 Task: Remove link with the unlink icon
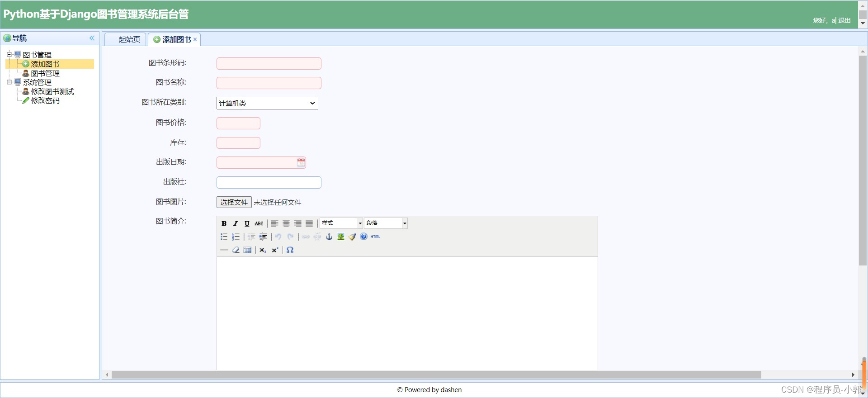point(317,237)
